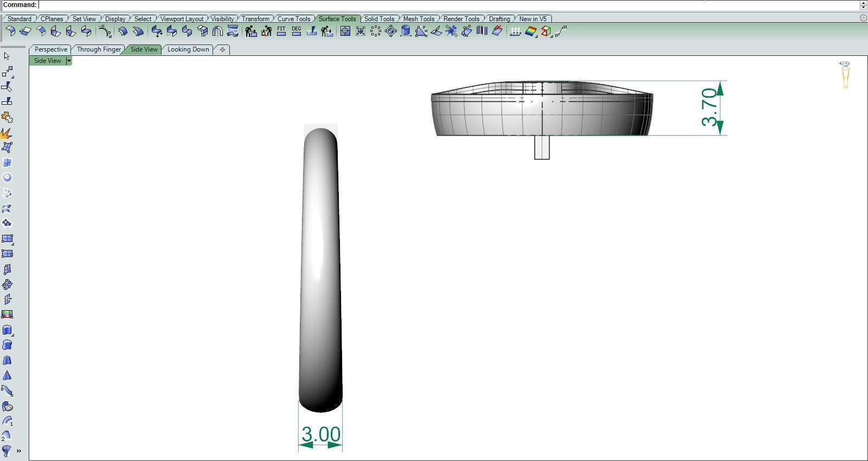Click in the Command input field
The height and width of the screenshot is (461, 868).
(450, 5)
